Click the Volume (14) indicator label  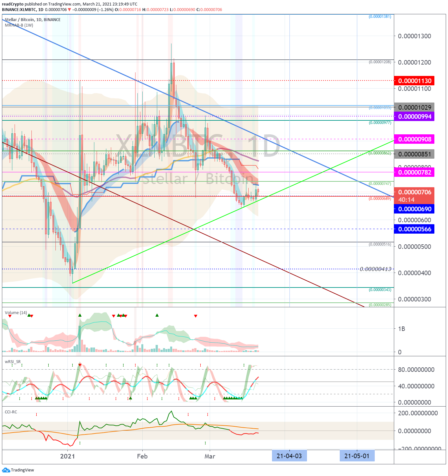[16, 312]
